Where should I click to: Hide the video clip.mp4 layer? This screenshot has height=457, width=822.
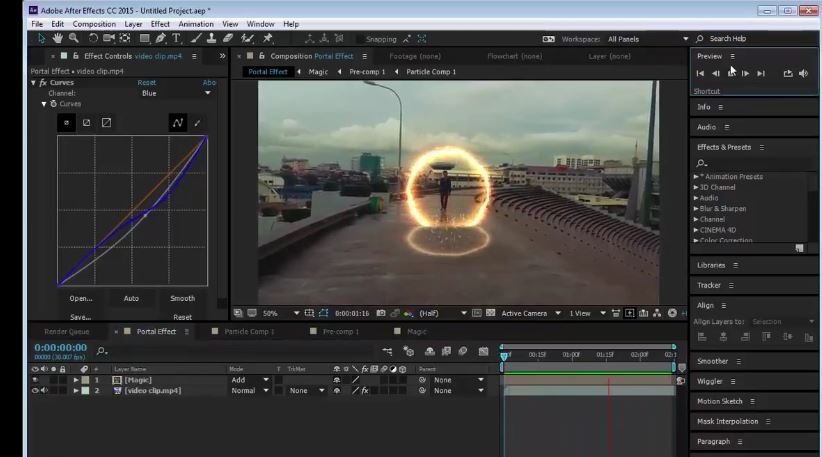coord(35,390)
